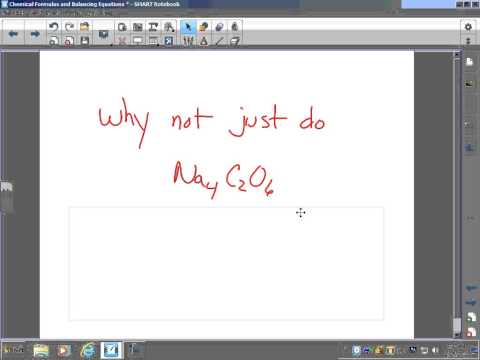Open the Windows Start menu
The image size is (480, 360).
click(13, 350)
